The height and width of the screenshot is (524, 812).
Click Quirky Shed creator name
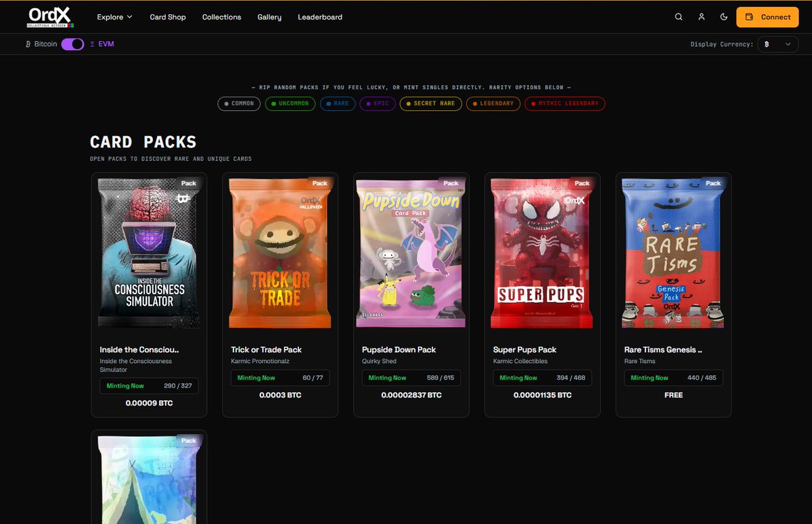[379, 361]
